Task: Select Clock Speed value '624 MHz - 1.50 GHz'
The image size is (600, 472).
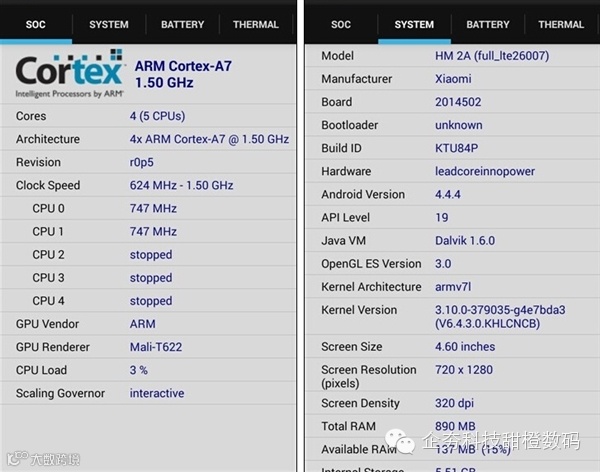Action: coord(181,185)
